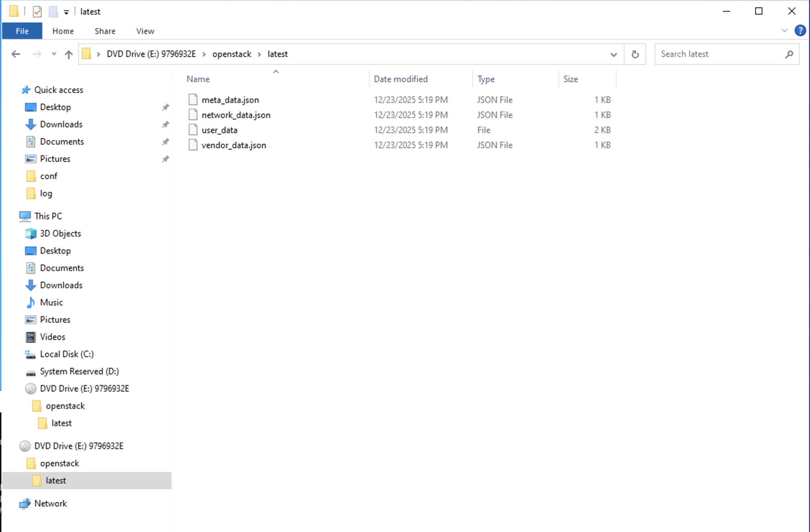The height and width of the screenshot is (532, 810).
Task: Click the New folder icon in title bar
Action: (53, 11)
